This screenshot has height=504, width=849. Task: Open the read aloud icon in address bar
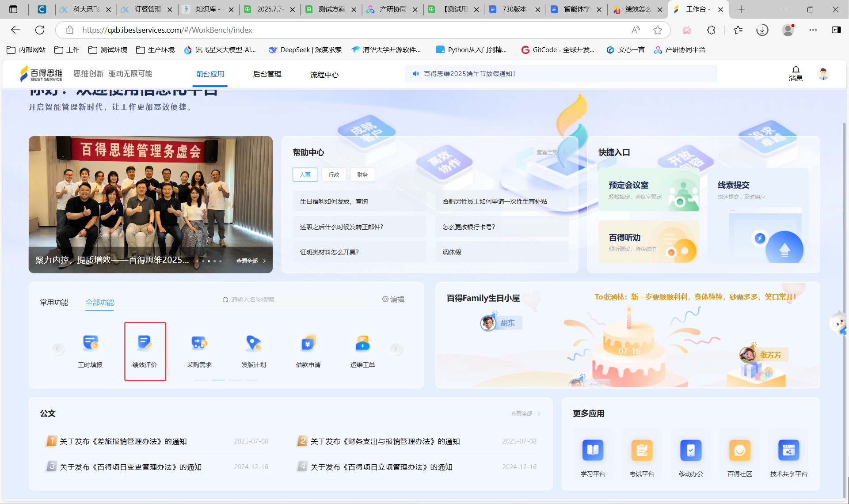coord(636,30)
